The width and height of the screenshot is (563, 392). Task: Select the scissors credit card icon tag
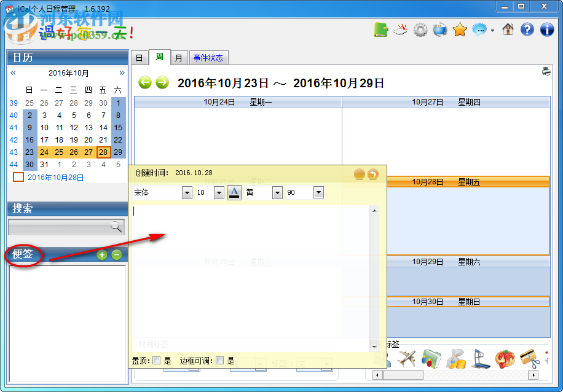tap(530, 359)
